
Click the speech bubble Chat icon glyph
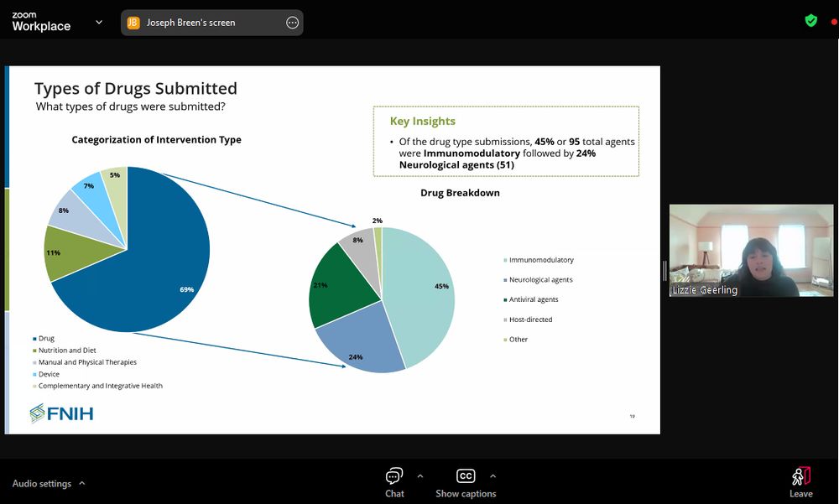394,475
